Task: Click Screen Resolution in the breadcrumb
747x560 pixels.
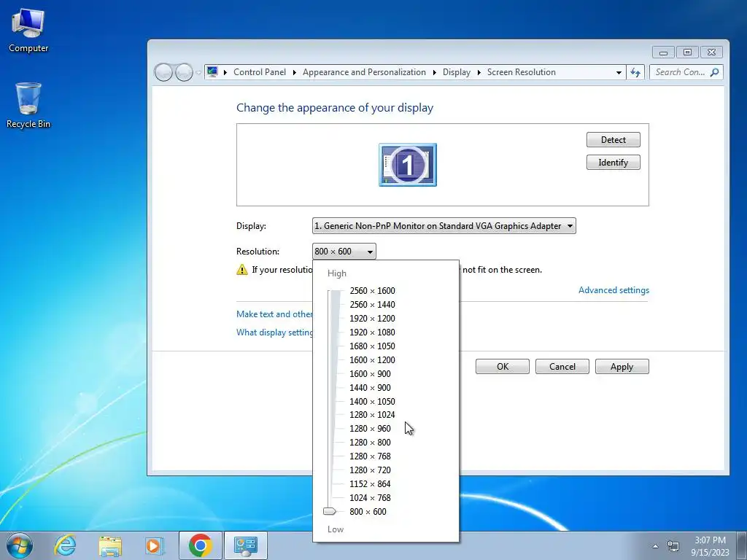Action: pos(521,72)
